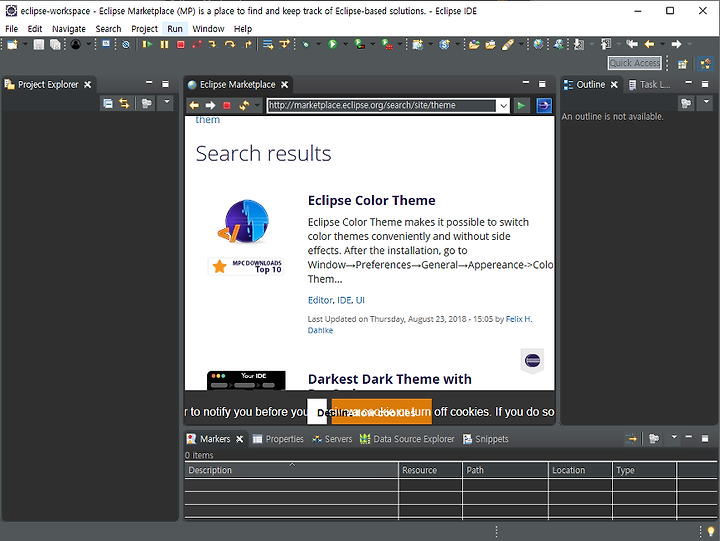
Task: Click the Search flashlight toolbar icon
Action: tap(508, 45)
